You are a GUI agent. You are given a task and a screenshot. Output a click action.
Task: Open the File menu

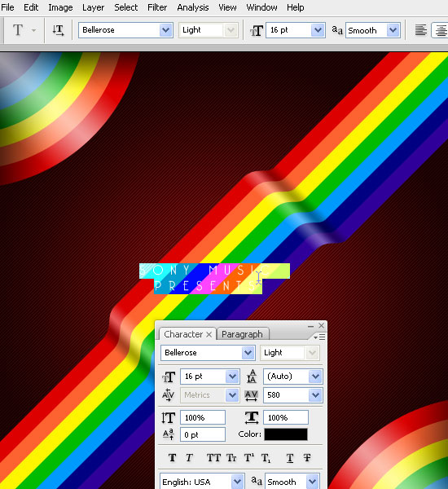[x=7, y=7]
